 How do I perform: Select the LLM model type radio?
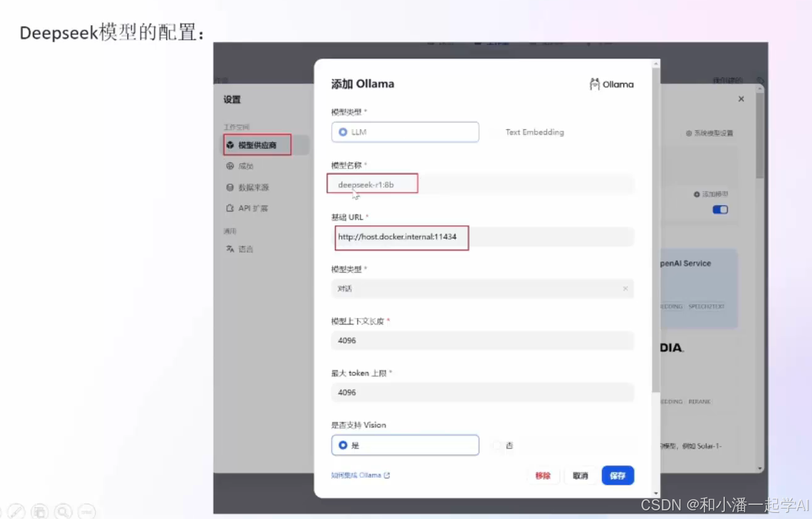click(405, 132)
